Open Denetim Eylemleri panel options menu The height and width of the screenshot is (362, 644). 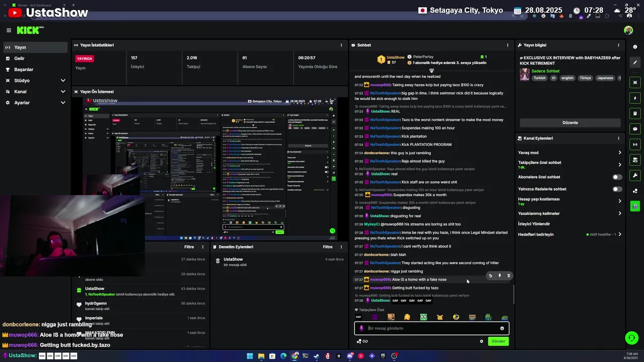(x=341, y=247)
